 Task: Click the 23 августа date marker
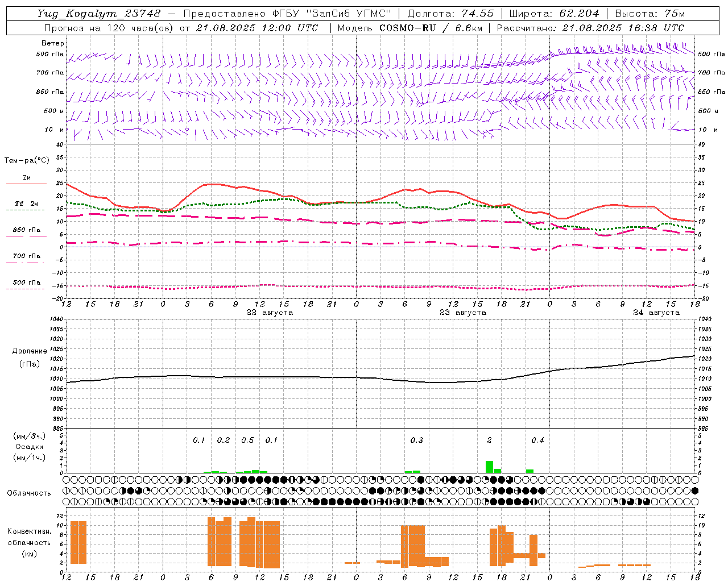[463, 313]
